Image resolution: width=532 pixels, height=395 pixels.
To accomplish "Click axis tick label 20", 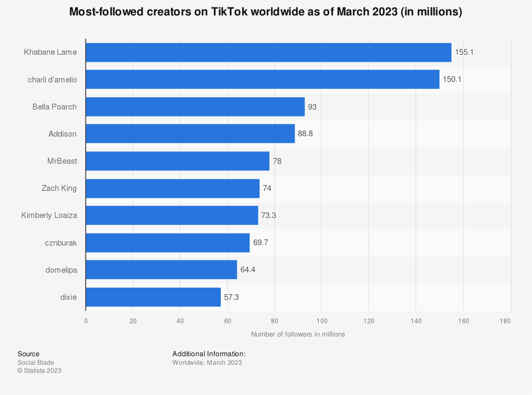I will click(x=133, y=321).
